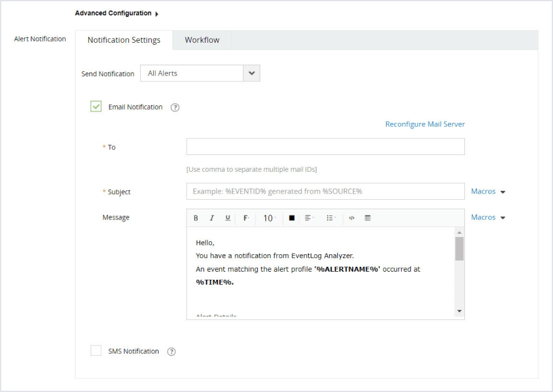Uncheck the Email Notification checkbox
The width and height of the screenshot is (553, 392).
coord(96,107)
